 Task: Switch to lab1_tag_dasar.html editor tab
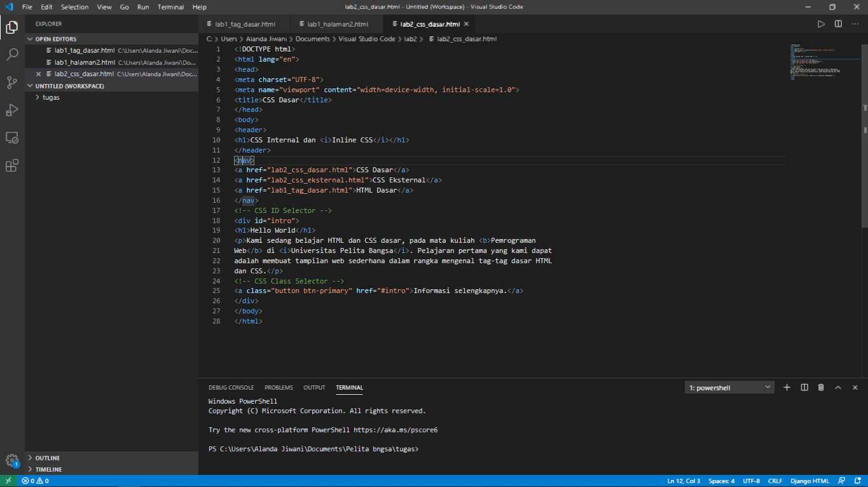[245, 24]
